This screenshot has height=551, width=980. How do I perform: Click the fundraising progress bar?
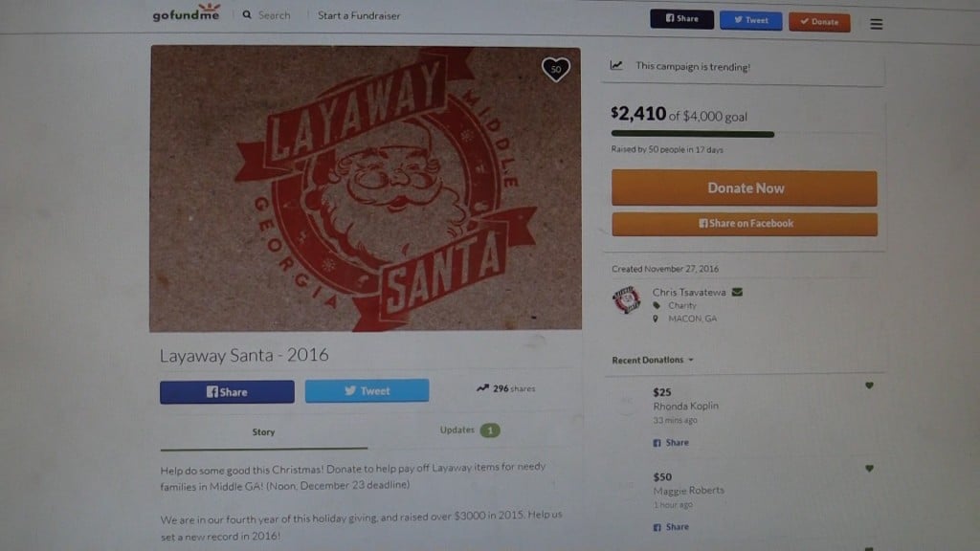point(693,134)
